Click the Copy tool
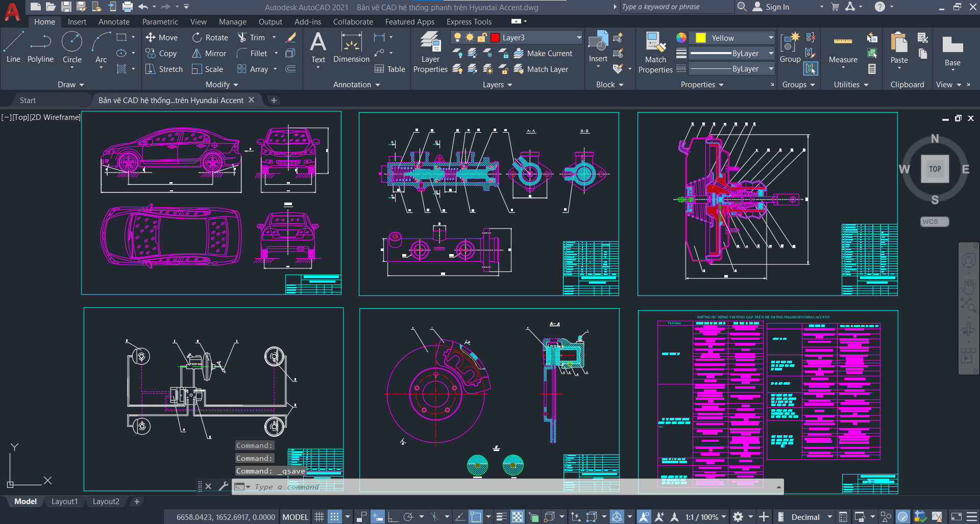980x524 pixels. pyautogui.click(x=161, y=53)
